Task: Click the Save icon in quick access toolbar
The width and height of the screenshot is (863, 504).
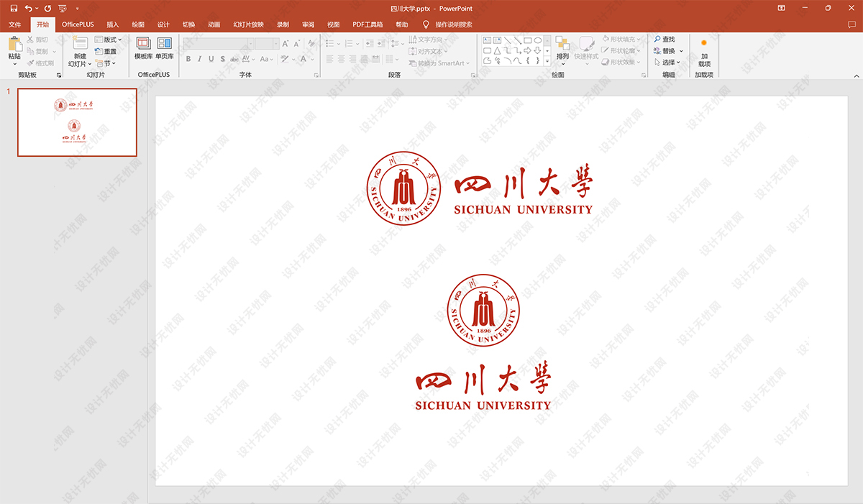Action: coord(14,8)
